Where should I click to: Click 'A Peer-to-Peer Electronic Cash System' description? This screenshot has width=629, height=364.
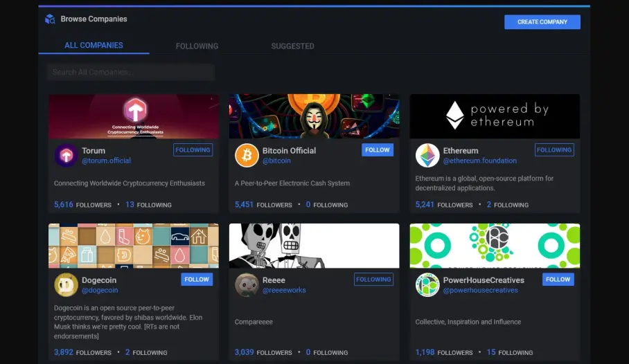pos(292,183)
